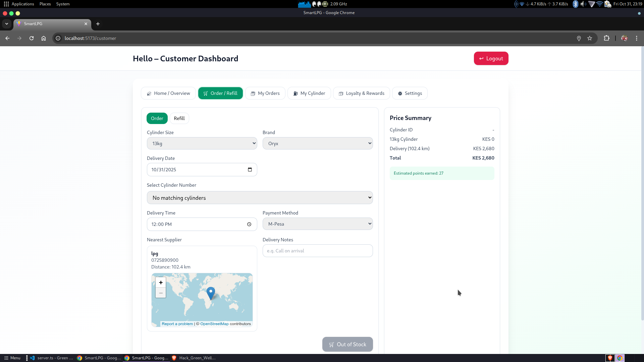Image resolution: width=644 pixels, height=362 pixels.
Task: Click the calendar icon in Delivery Date
Action: [x=250, y=170]
